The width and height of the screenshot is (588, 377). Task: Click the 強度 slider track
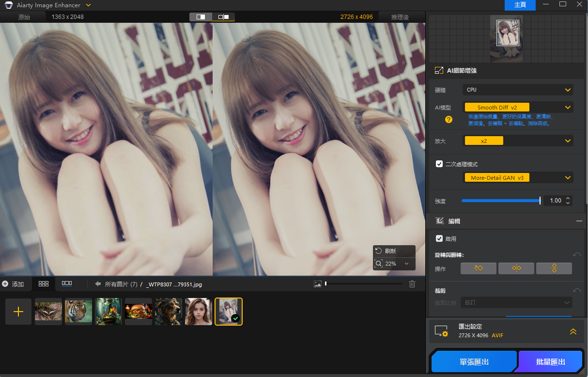click(501, 201)
